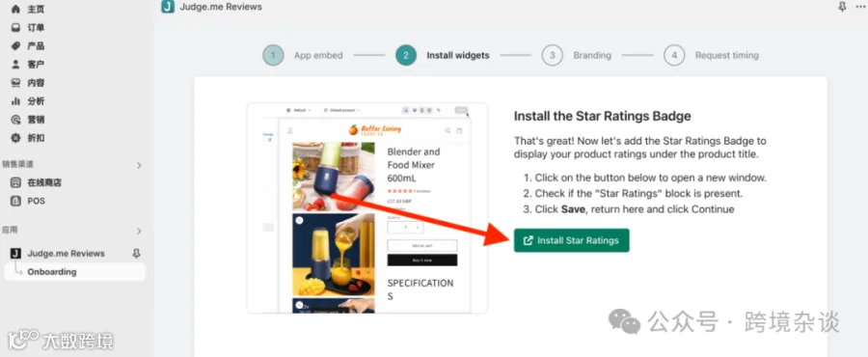Click the App embed step label

pyautogui.click(x=318, y=55)
